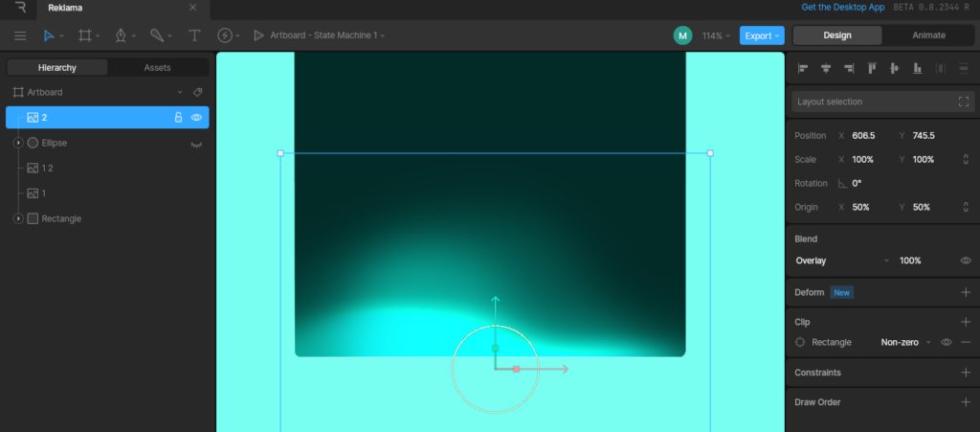Open Select tool options chevron
The width and height of the screenshot is (980, 432).
[x=62, y=36]
